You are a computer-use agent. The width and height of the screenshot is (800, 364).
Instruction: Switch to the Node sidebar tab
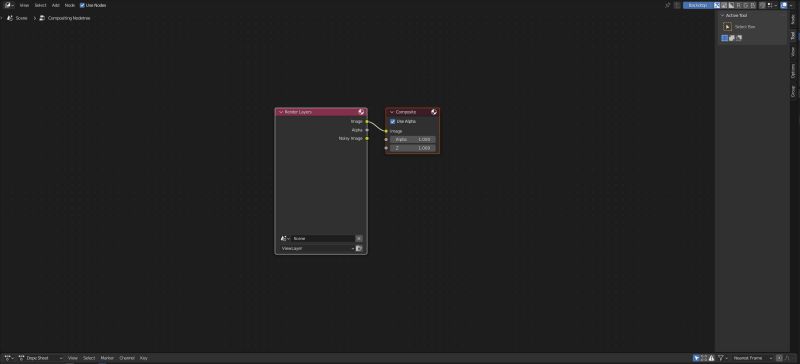[x=793, y=19]
